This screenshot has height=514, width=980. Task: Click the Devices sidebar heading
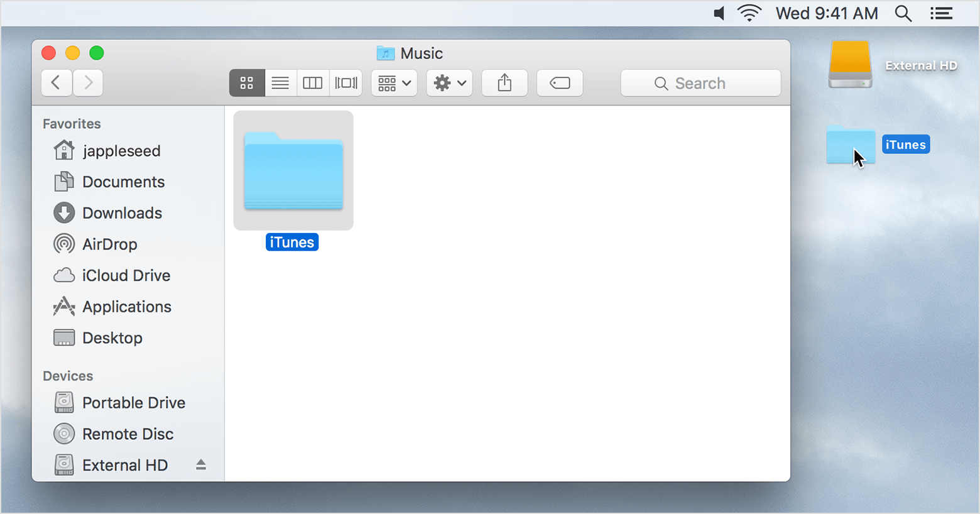tap(68, 376)
